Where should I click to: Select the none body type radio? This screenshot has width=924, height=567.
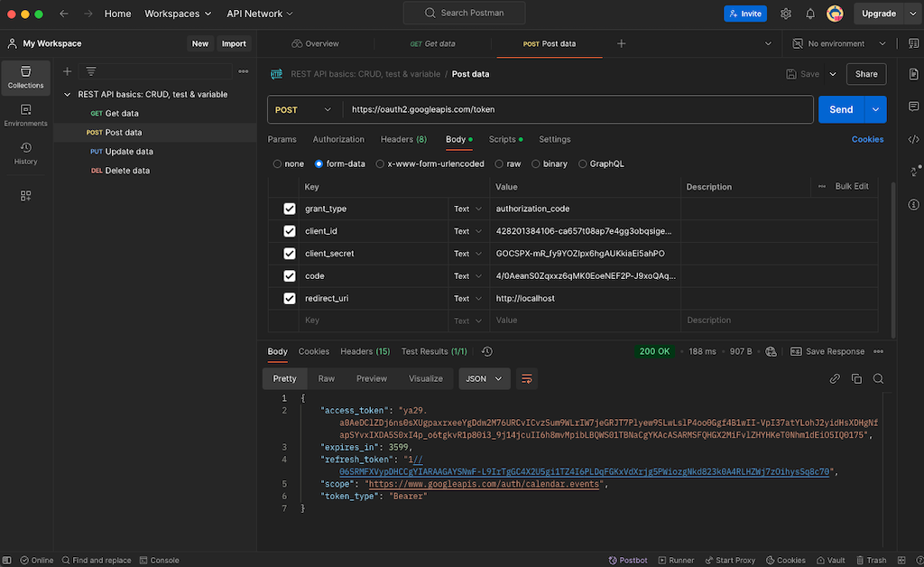click(x=277, y=163)
